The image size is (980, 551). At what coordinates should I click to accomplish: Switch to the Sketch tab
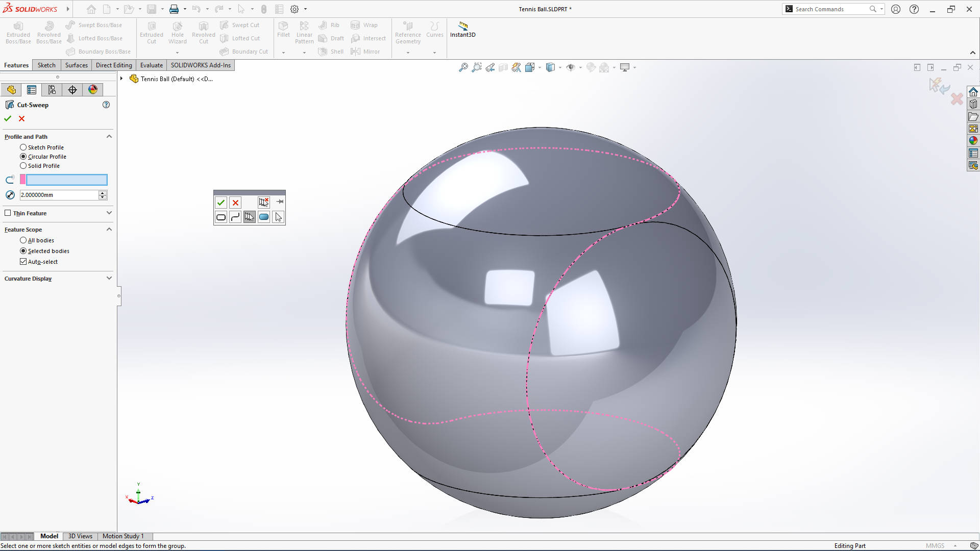point(46,65)
